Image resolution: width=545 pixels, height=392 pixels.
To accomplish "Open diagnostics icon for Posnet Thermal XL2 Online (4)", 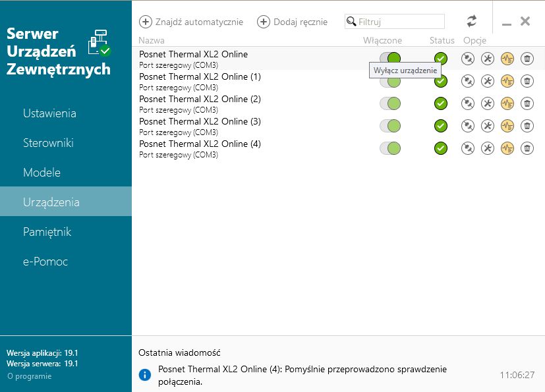I will pos(507,148).
